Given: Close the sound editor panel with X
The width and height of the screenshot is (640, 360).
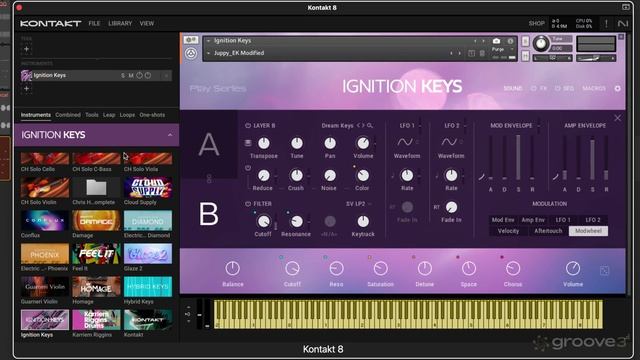Looking at the screenshot, I should (x=618, y=118).
